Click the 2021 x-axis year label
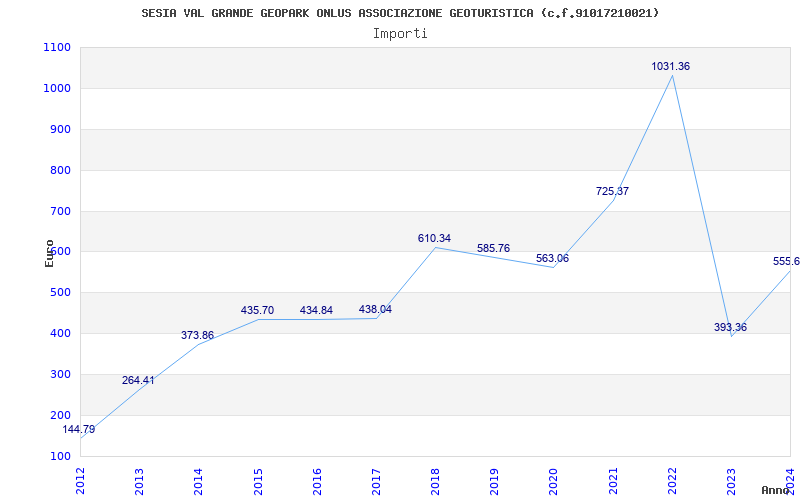 (613, 481)
